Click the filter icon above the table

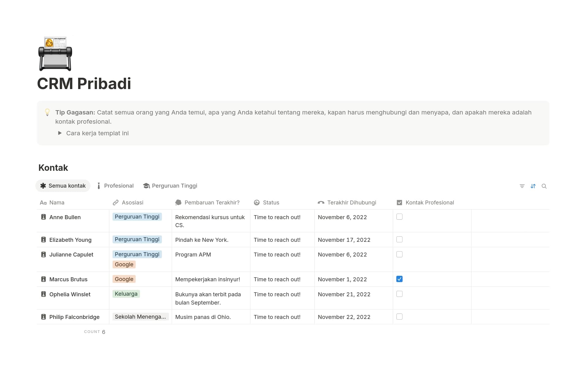(522, 186)
